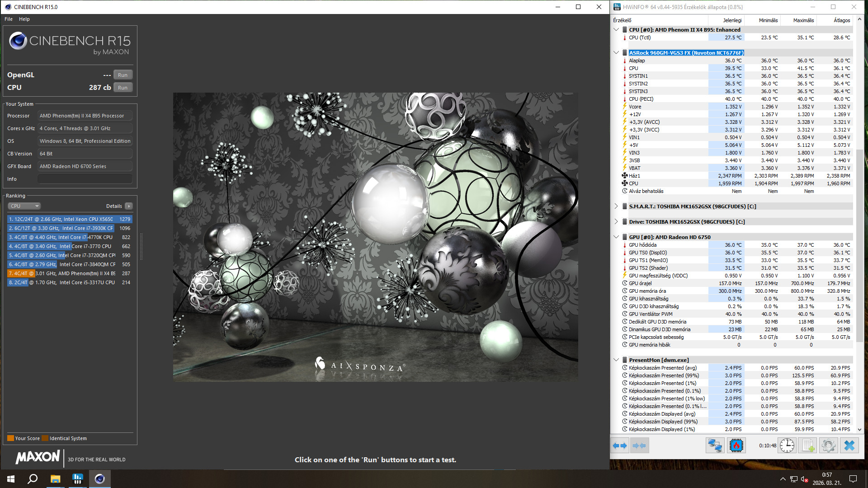Expand the Drive: TOSHIBA MK1652GSX section
The height and width of the screenshot is (488, 868).
[616, 221]
